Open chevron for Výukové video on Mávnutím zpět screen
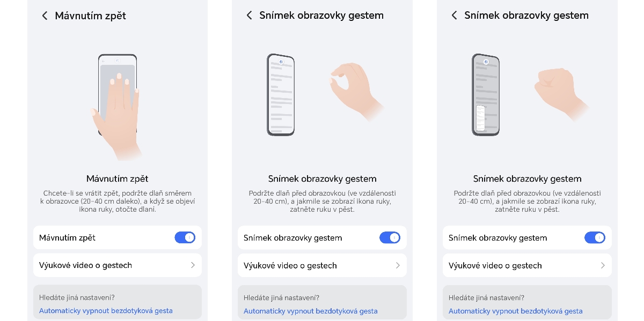Viewport: 644px width, 321px height. coord(193,265)
